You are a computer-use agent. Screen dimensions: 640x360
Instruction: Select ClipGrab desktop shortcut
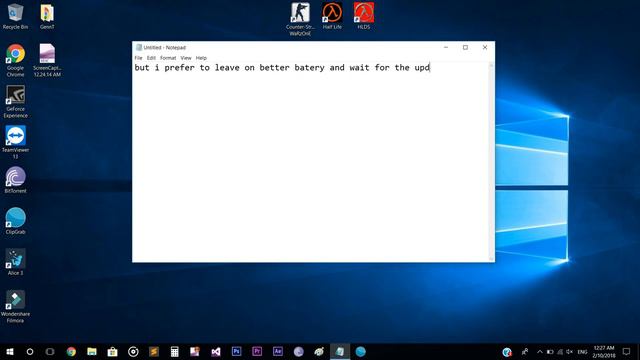pyautogui.click(x=16, y=221)
